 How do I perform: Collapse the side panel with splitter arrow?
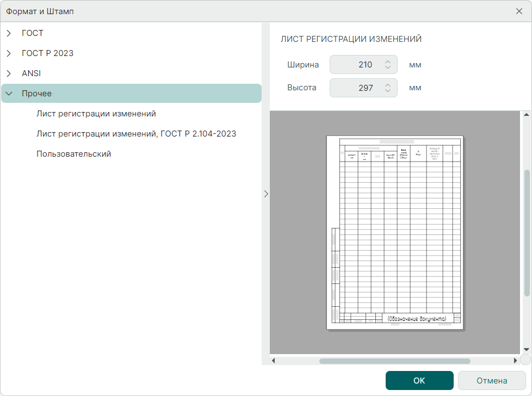(266, 194)
